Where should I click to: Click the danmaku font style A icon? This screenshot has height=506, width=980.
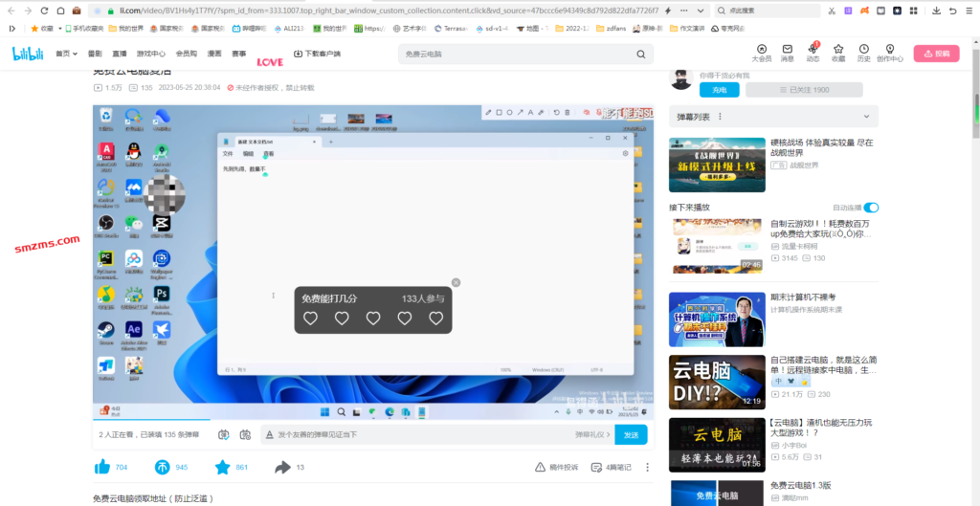tap(269, 434)
